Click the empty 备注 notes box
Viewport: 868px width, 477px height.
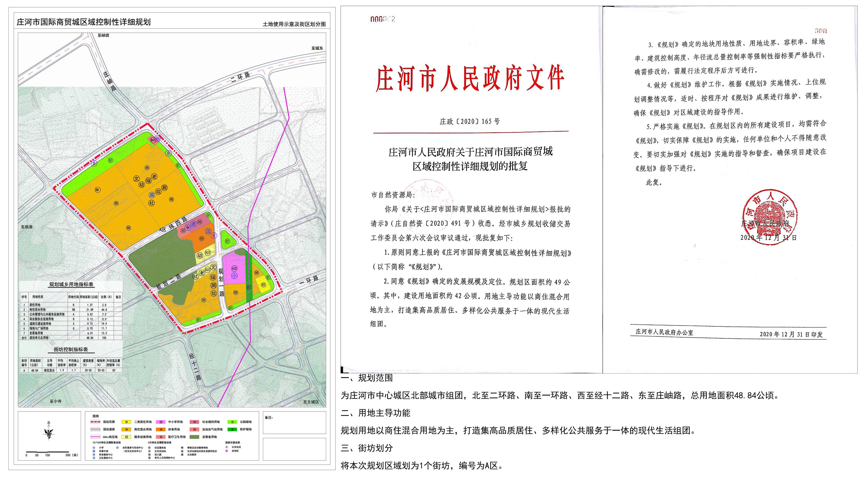click(x=294, y=422)
